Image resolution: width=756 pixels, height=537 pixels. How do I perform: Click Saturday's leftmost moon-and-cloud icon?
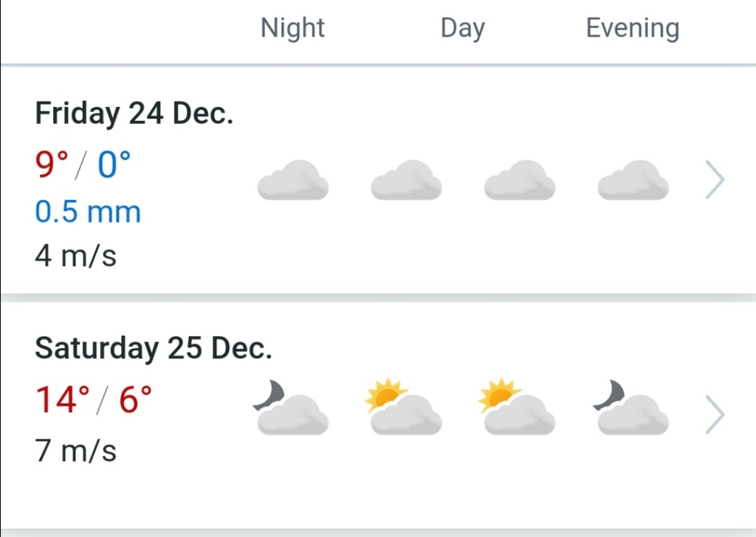click(x=291, y=408)
